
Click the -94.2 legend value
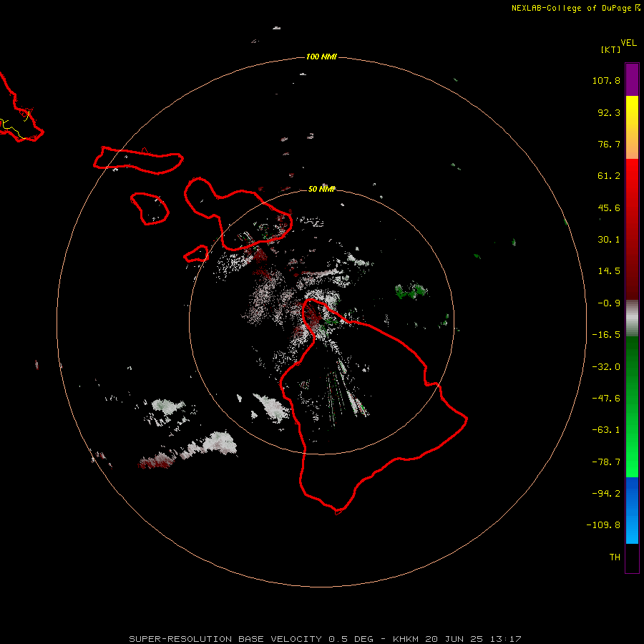click(606, 493)
